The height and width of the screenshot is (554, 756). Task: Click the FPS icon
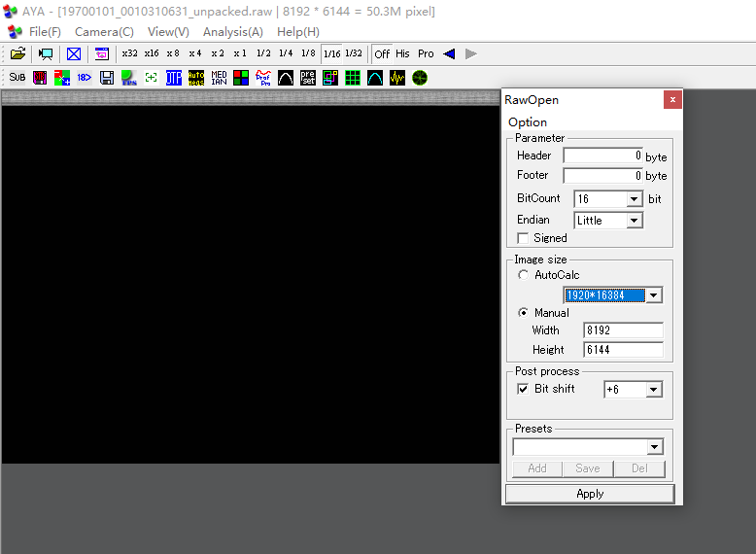coord(128,78)
